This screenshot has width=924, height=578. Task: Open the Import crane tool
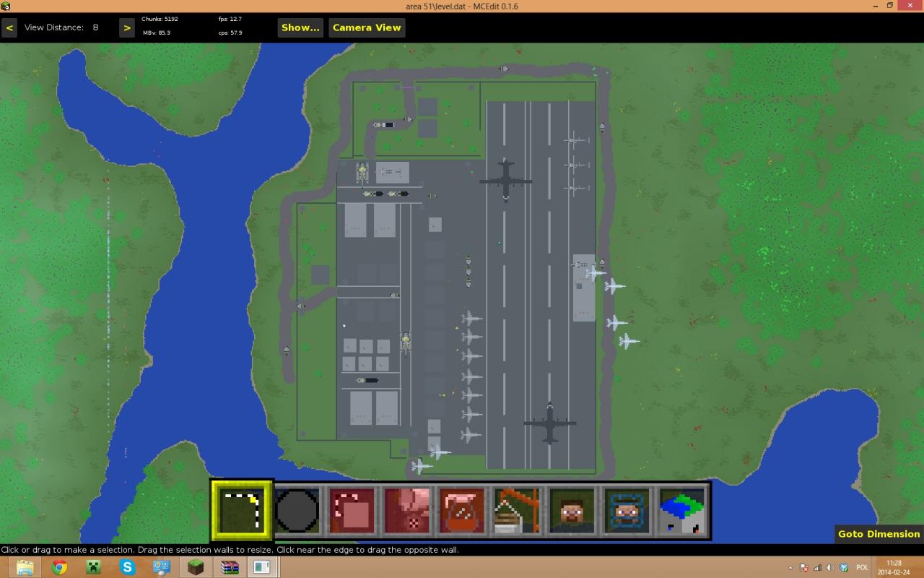point(517,511)
